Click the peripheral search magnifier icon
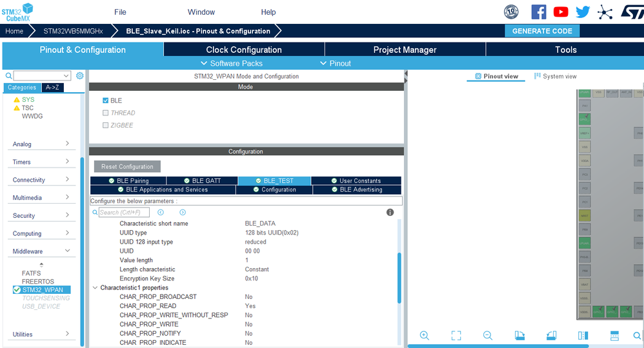The height and width of the screenshot is (348, 644). click(x=8, y=75)
